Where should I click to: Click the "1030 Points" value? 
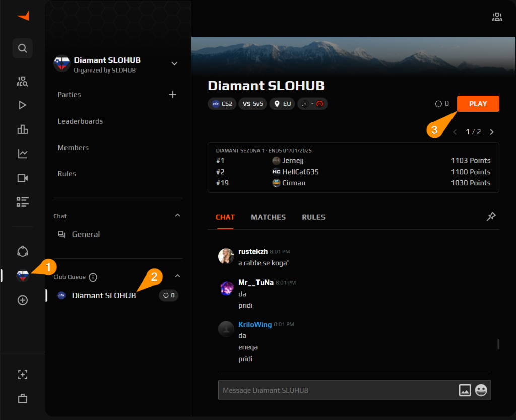click(x=471, y=183)
